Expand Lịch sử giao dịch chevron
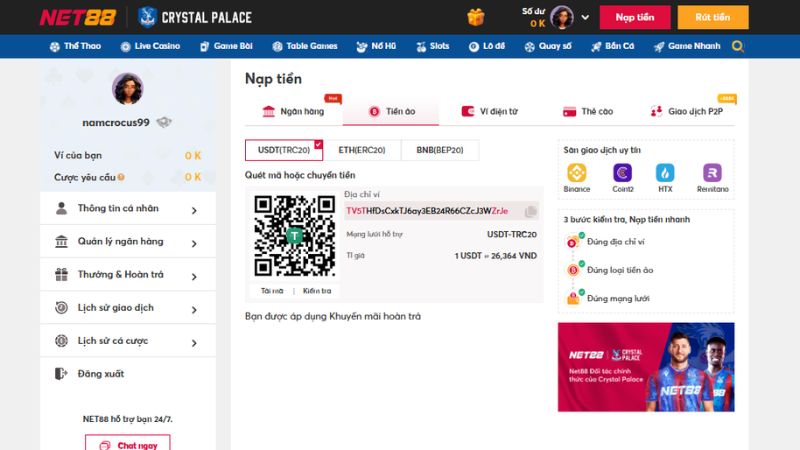 point(194,310)
